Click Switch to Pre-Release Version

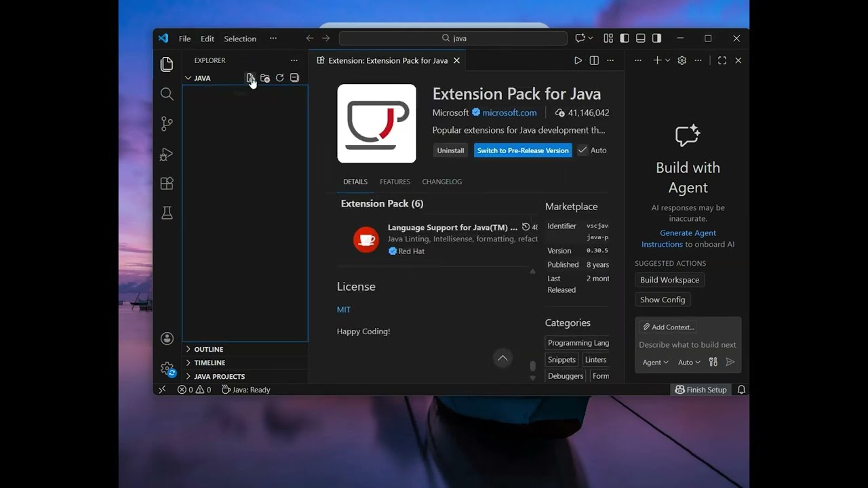point(523,150)
